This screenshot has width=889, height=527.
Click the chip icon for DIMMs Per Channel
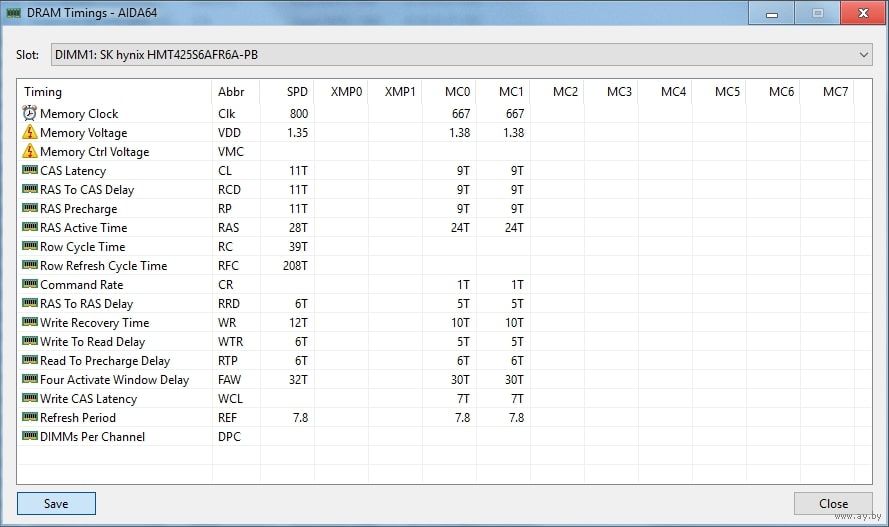[29, 437]
